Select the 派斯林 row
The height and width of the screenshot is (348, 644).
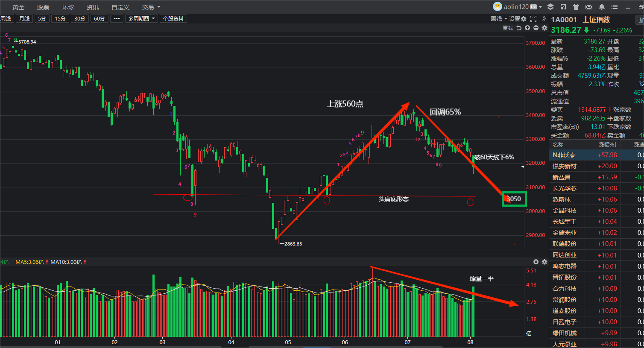point(597,199)
